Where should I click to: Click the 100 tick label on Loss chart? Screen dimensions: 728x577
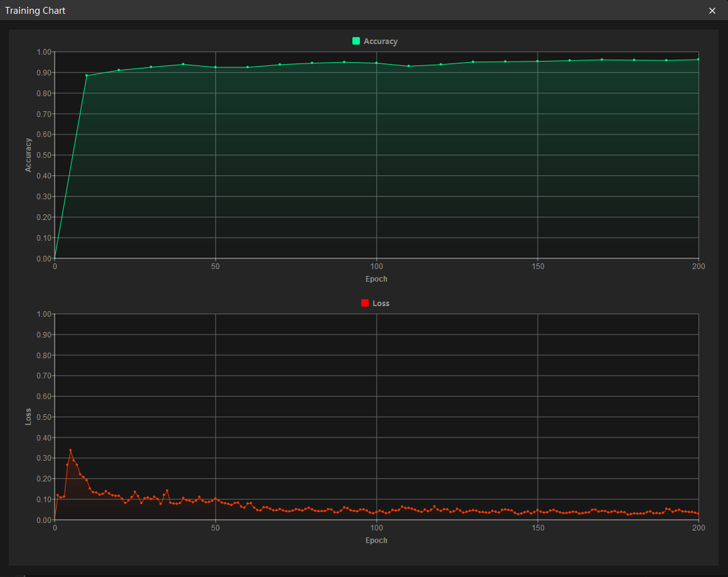point(376,528)
